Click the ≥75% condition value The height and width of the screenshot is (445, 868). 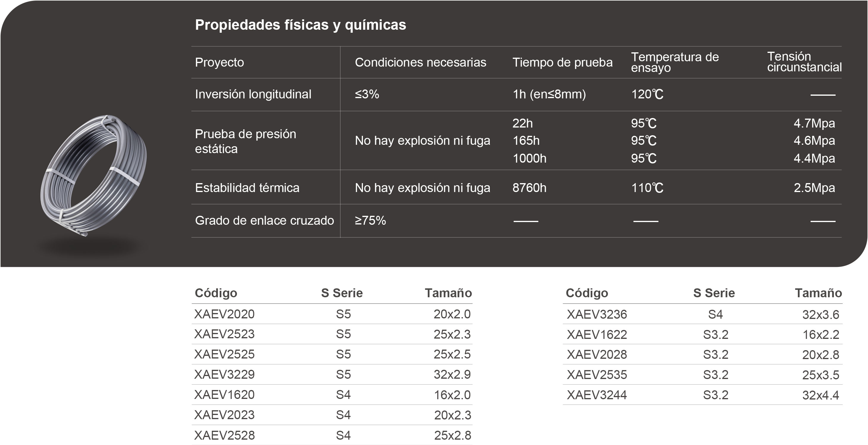point(370,220)
